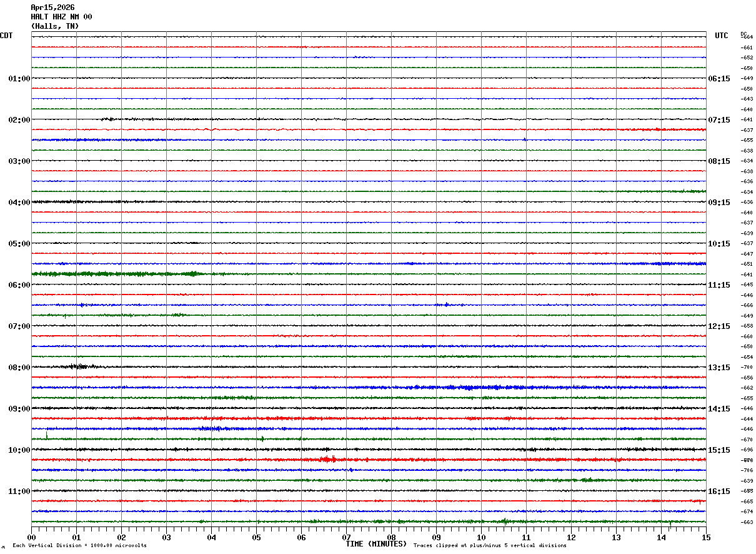756x554 pixels.
Task: Click the 01:00 CDT time label
Action: click(x=19, y=79)
